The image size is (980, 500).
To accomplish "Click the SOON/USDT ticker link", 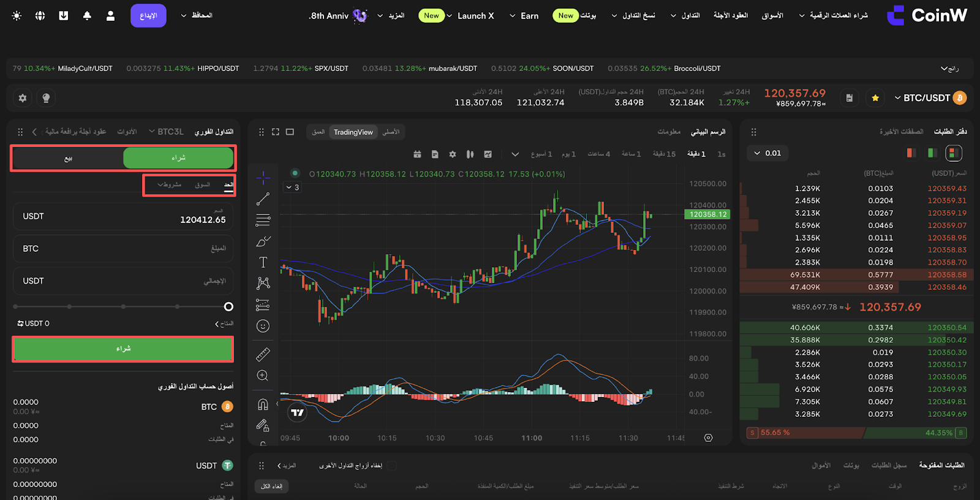I will [x=573, y=69].
